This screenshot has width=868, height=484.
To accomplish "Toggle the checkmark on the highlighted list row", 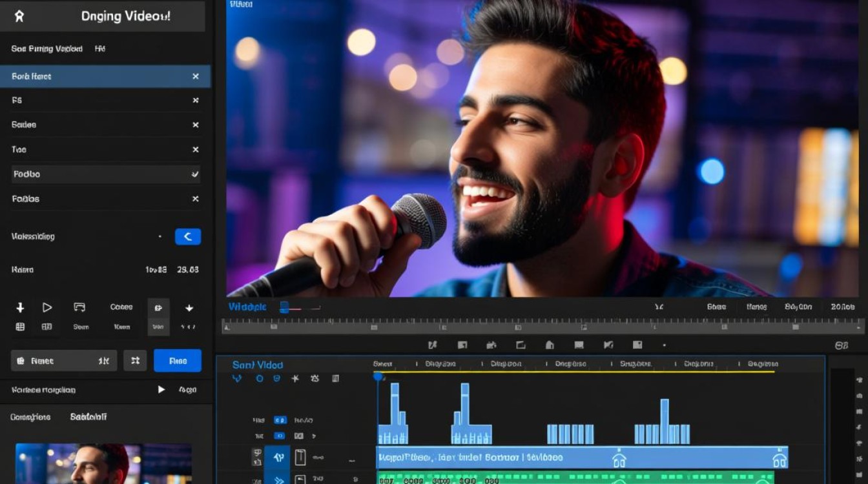I will click(x=195, y=174).
